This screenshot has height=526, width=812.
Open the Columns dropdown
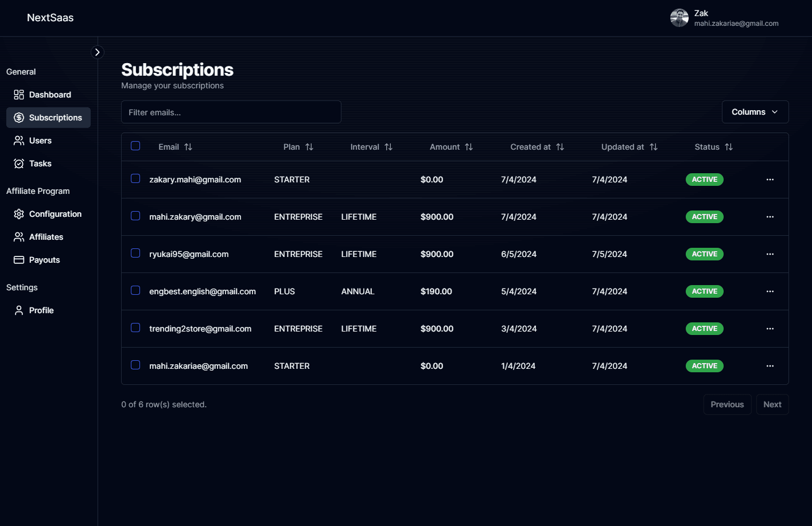[x=755, y=111]
